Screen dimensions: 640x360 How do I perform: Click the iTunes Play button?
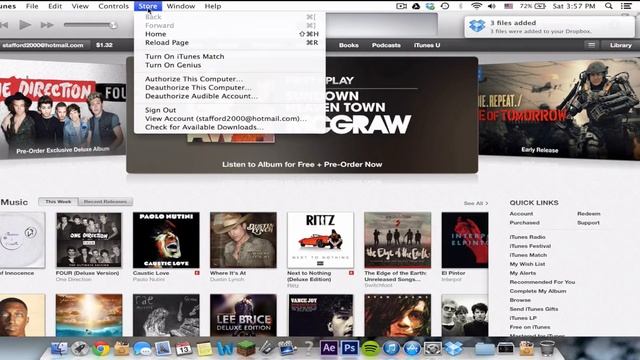click(25, 25)
